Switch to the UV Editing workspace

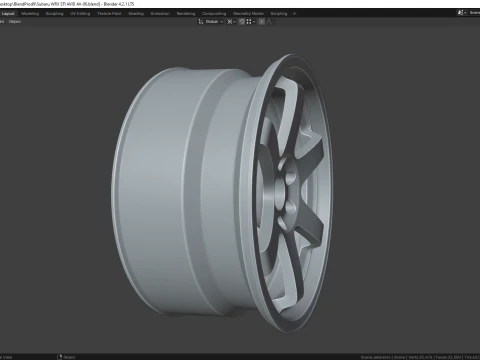[x=80, y=14]
